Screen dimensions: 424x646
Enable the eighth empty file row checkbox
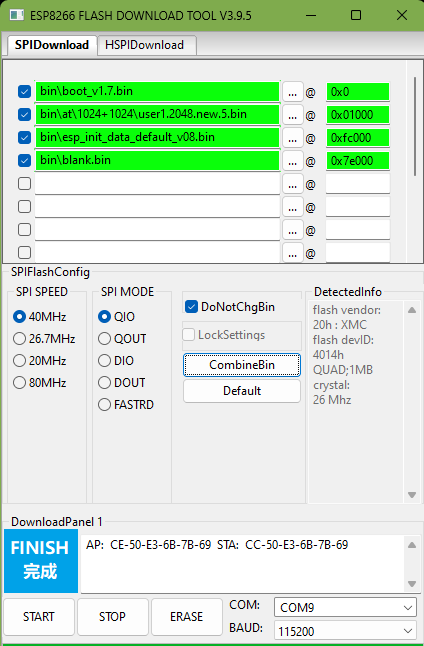click(24, 252)
